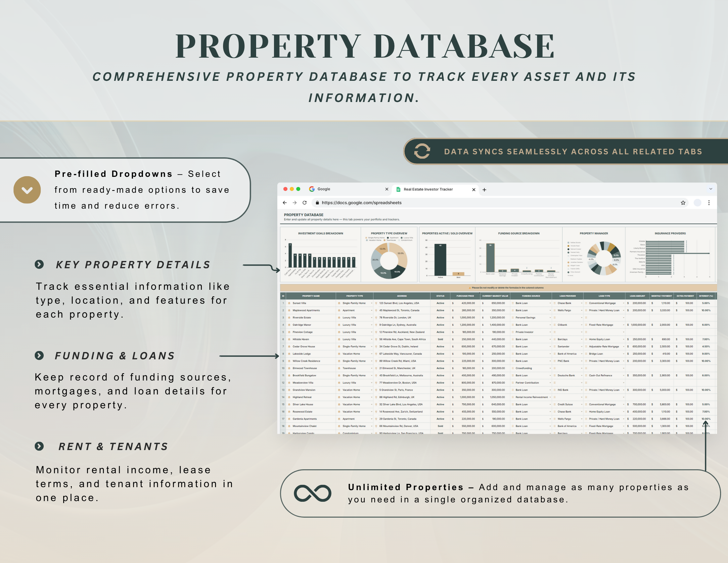The width and height of the screenshot is (728, 563).
Task: Open a new browser tab
Action: click(x=484, y=189)
